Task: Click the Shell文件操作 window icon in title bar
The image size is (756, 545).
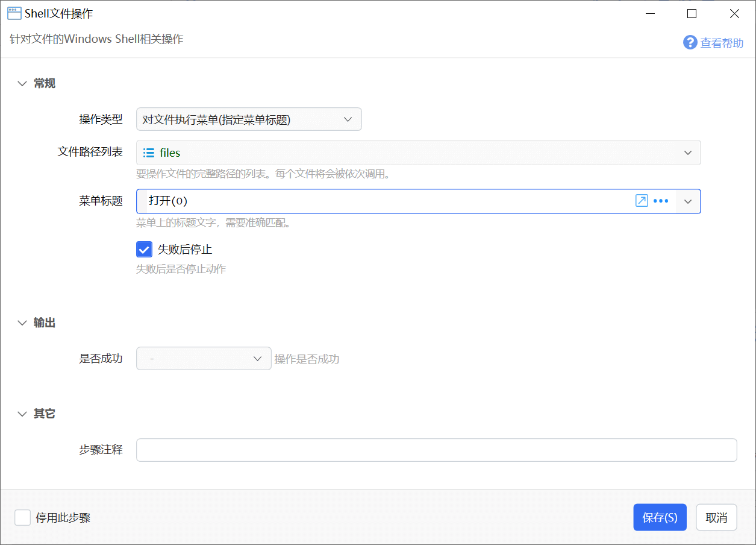Action: point(14,13)
